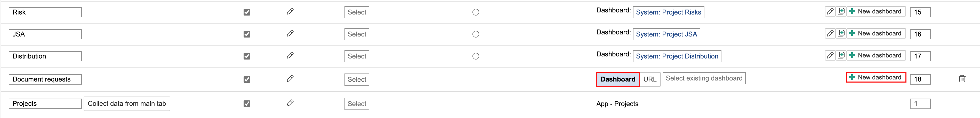This screenshot has width=980, height=118.
Task: Open the Select existing dashboard dropdown
Action: (704, 78)
